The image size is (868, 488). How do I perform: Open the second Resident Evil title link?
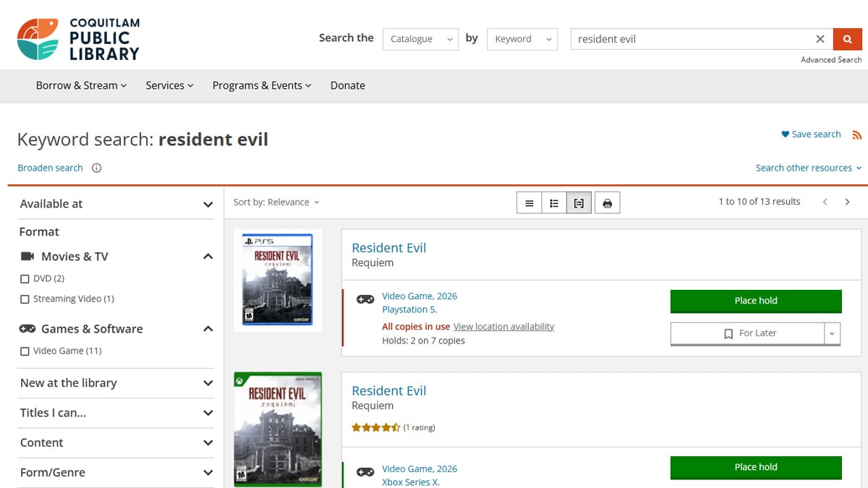click(x=388, y=391)
